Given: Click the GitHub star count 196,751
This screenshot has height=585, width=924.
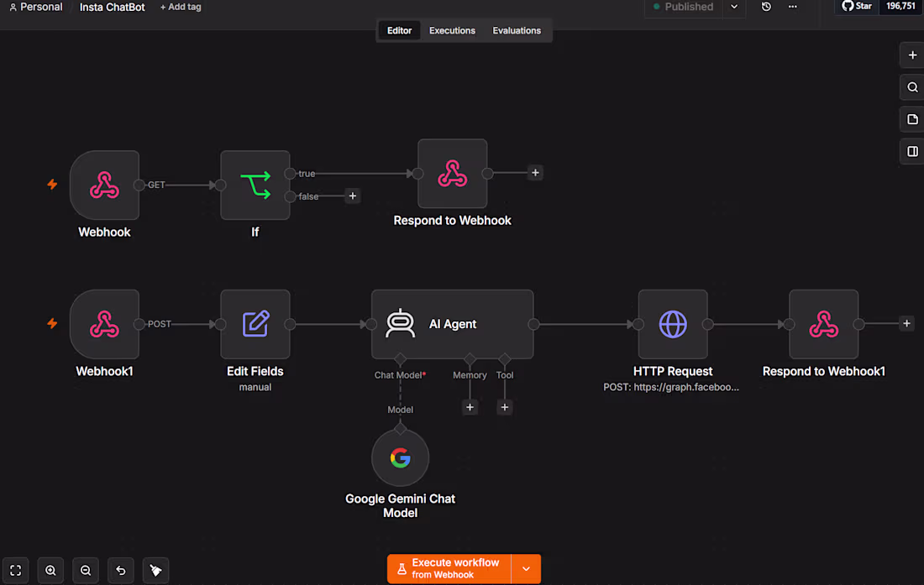Looking at the screenshot, I should (901, 7).
